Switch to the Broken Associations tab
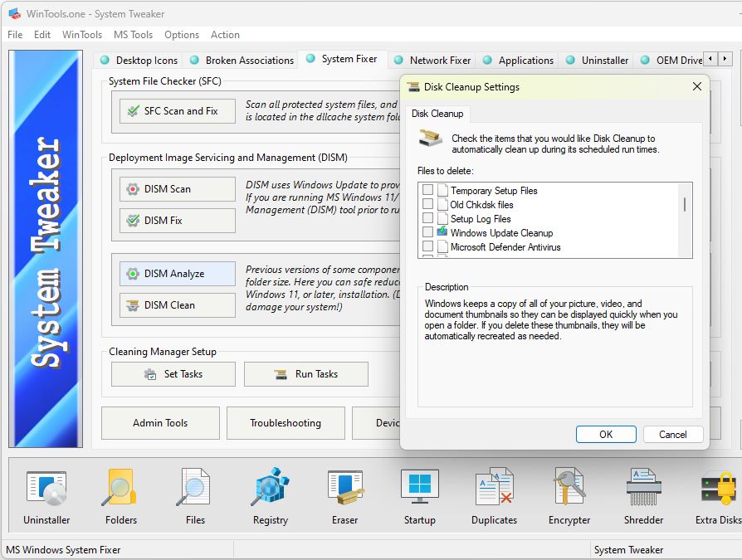742x560 pixels. (242, 60)
